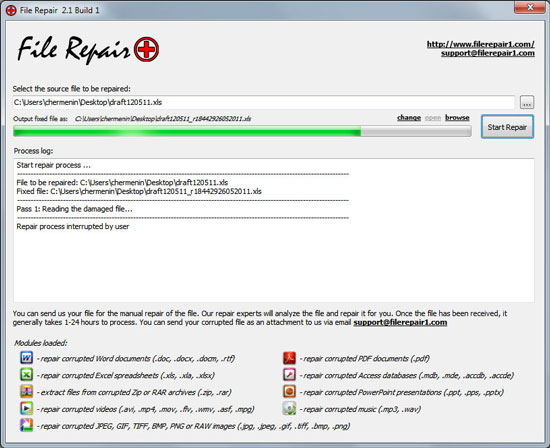Screen dimensions: 550x448
Task: Click the JPEG/GIF images module icon
Action: [x=27, y=425]
